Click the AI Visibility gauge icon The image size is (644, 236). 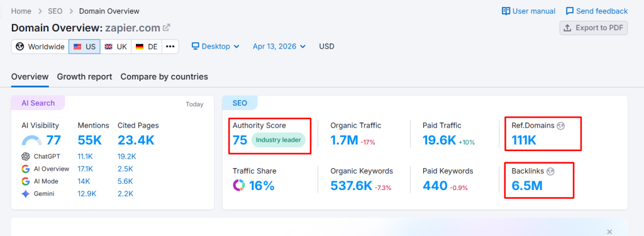(x=31, y=140)
